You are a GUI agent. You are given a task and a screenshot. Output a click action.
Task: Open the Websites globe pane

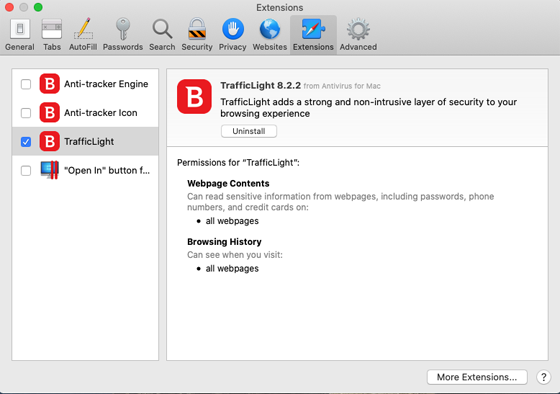click(270, 35)
